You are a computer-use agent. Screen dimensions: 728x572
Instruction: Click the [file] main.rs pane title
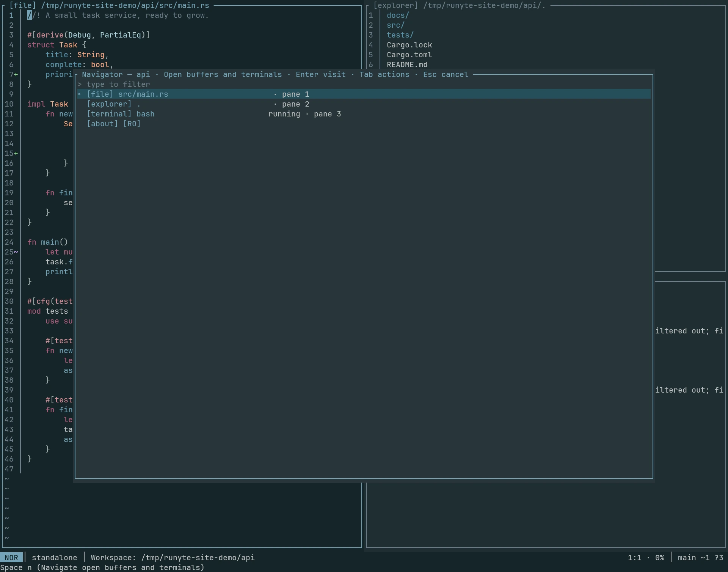(109, 5)
